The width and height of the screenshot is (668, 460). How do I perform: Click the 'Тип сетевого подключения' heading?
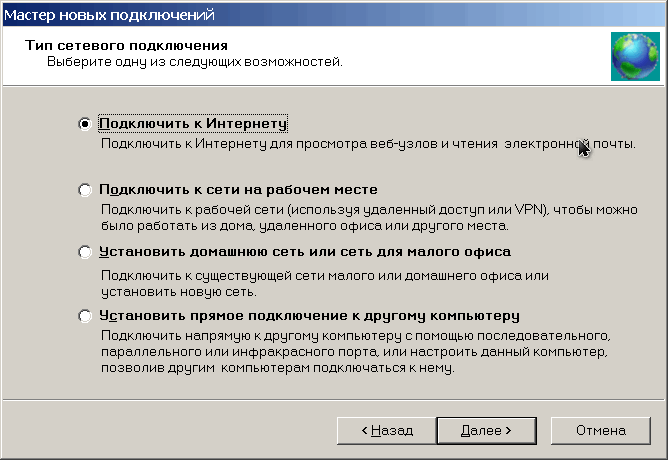coord(127,45)
